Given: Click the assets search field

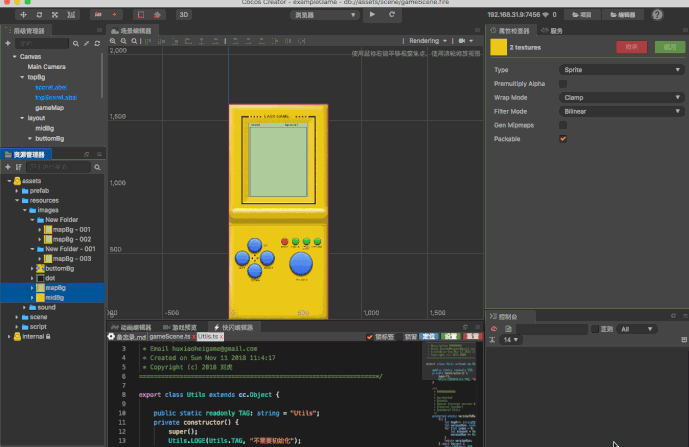Looking at the screenshot, I should coord(58,167).
